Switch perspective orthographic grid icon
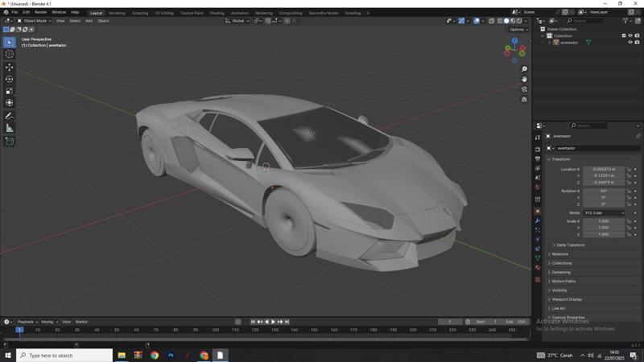Viewport: 644px width, 362px height. pyautogui.click(x=524, y=99)
